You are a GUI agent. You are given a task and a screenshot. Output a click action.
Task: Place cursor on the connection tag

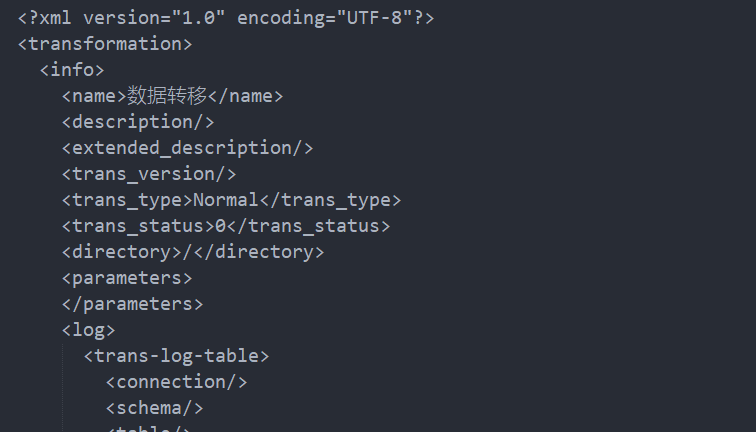pos(176,382)
